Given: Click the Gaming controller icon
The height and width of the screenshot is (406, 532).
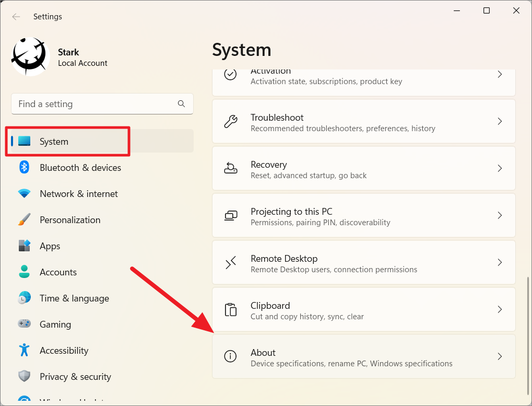Looking at the screenshot, I should (x=24, y=324).
